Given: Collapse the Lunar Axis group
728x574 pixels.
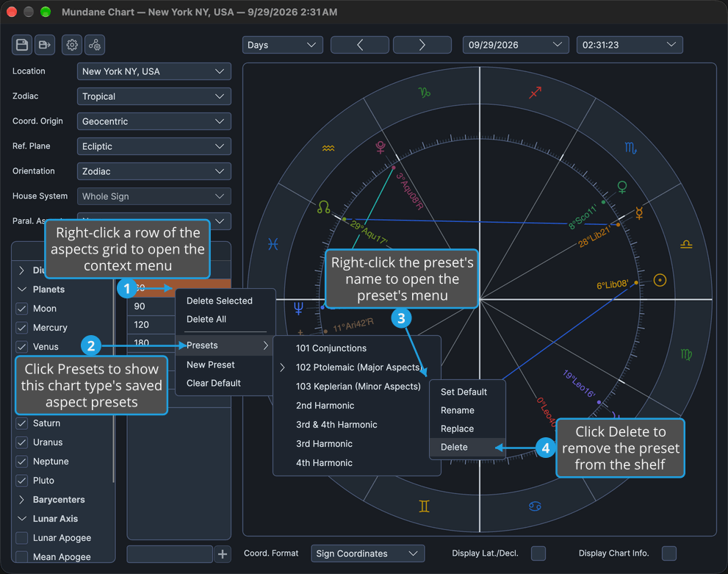Looking at the screenshot, I should coord(21,519).
